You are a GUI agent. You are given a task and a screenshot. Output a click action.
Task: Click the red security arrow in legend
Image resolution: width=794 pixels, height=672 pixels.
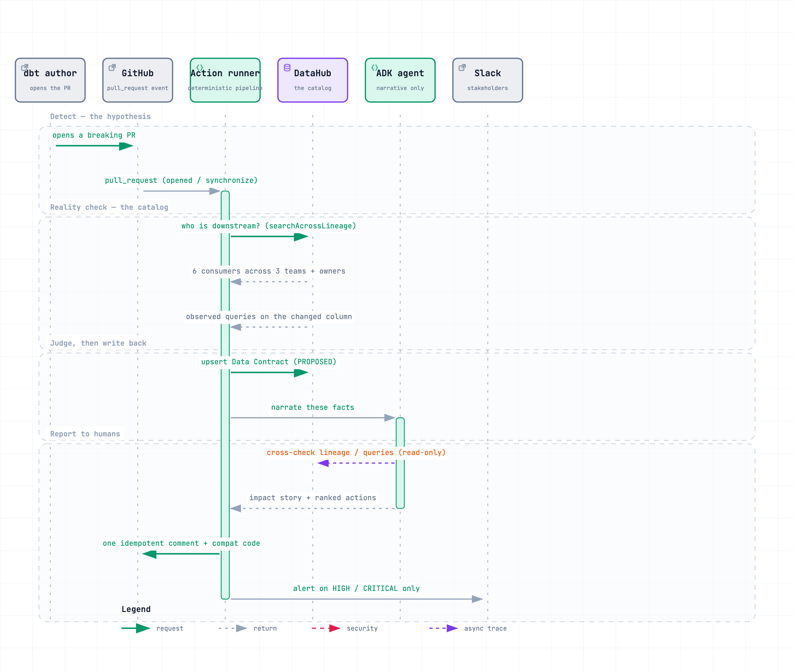(326, 628)
